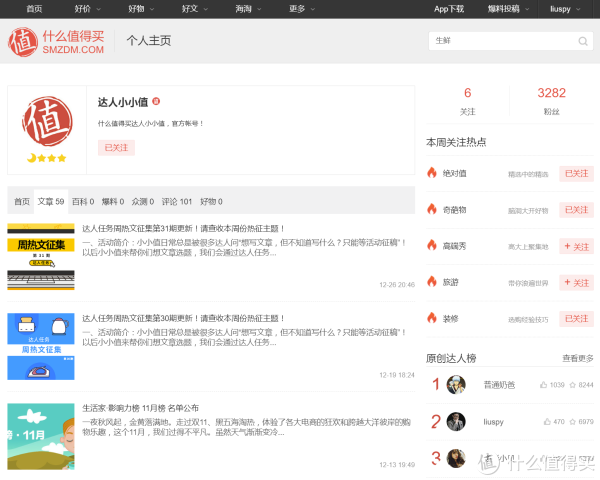Click the third-ranked user's avatar
This screenshot has width=600, height=480.
(x=456, y=458)
